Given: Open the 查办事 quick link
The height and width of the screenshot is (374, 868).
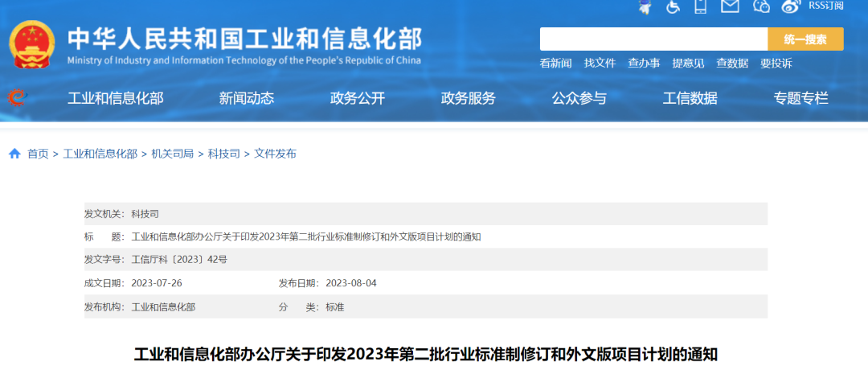Looking at the screenshot, I should [644, 64].
